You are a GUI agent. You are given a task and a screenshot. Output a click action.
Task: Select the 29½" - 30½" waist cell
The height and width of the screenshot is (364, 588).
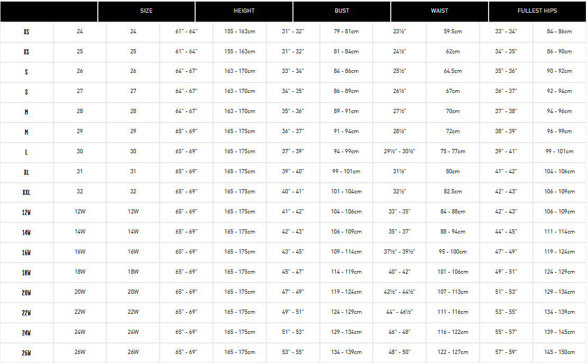pyautogui.click(x=399, y=151)
